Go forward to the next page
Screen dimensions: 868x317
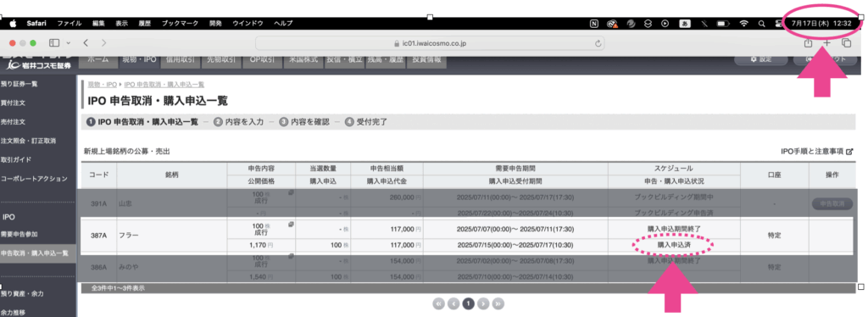coord(104,42)
